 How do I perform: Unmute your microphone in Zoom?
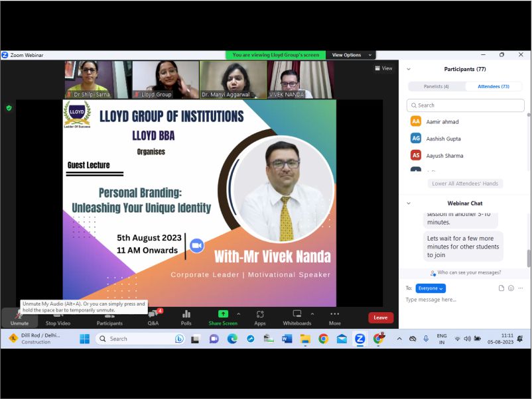(19, 318)
